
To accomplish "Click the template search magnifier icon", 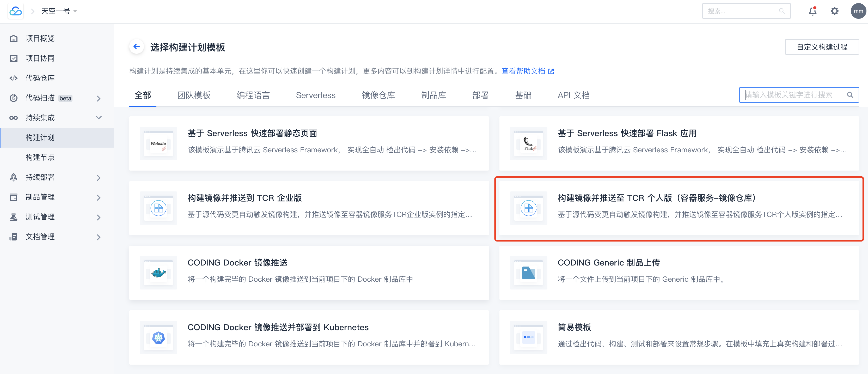I will coord(850,95).
